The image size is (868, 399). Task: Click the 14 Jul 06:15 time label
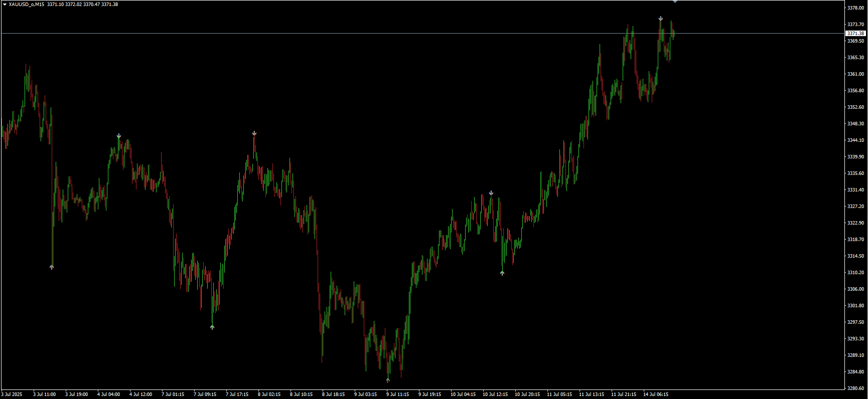tap(656, 394)
